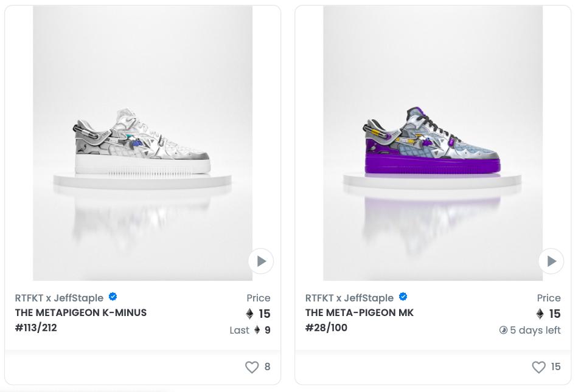Click the like count 15 on Meta-Pigeon MK
This screenshot has width=581, height=392.
[x=555, y=367]
